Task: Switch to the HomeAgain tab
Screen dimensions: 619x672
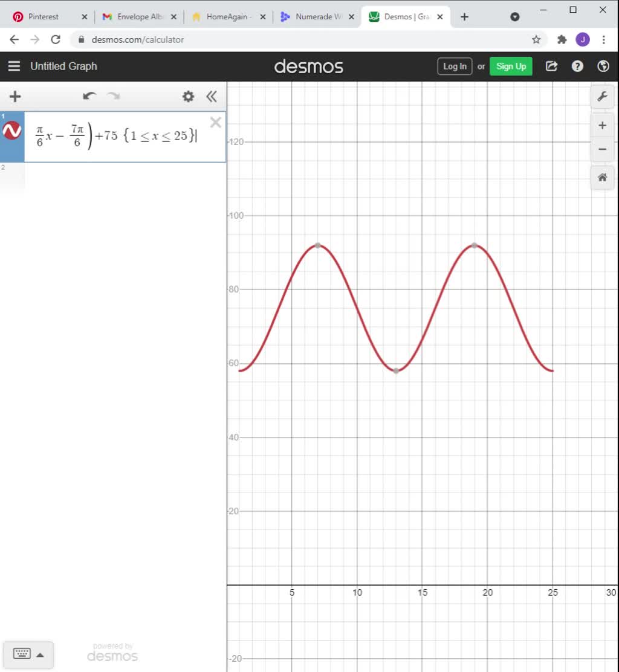Action: (x=227, y=17)
